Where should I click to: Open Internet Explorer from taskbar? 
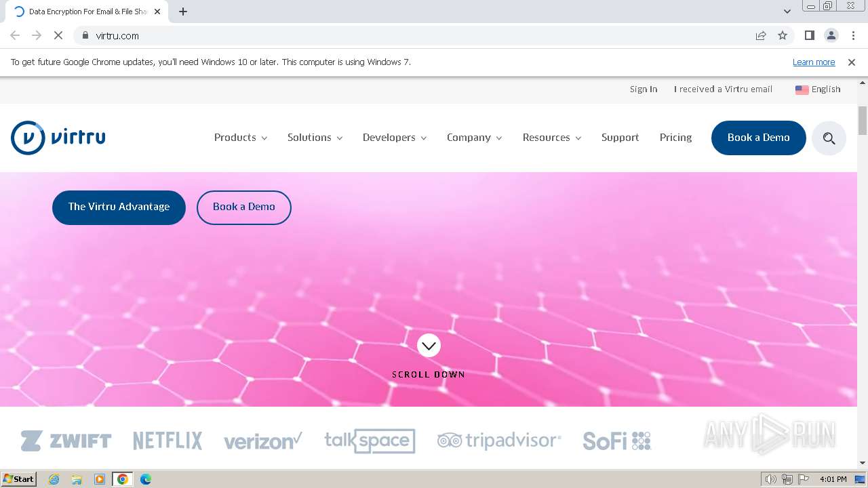[x=54, y=479]
